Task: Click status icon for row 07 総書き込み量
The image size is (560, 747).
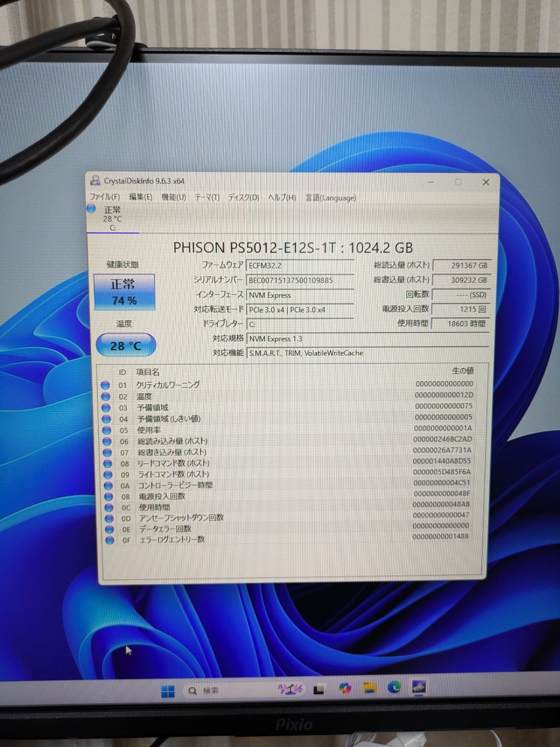Action: (107, 452)
